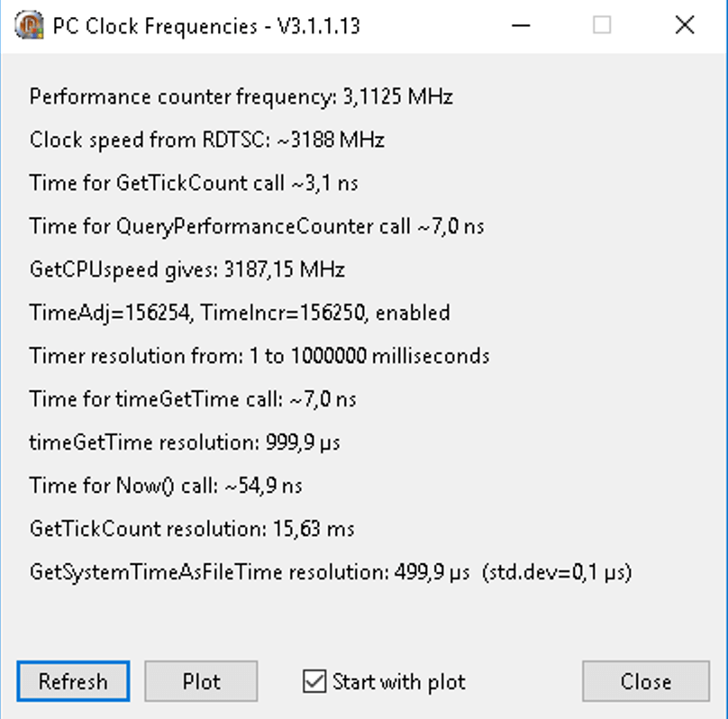Viewport: 728px width, 719px height.
Task: Minimize the PC Clock Frequencies window
Action: coord(520,26)
